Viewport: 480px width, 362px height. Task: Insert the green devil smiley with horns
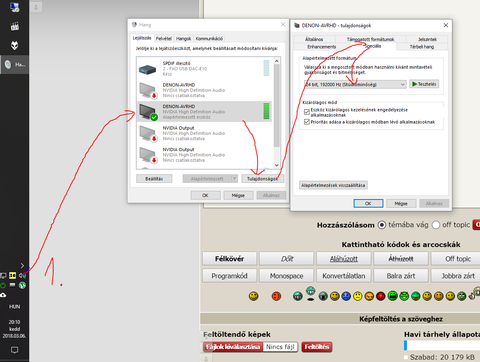coord(404,296)
